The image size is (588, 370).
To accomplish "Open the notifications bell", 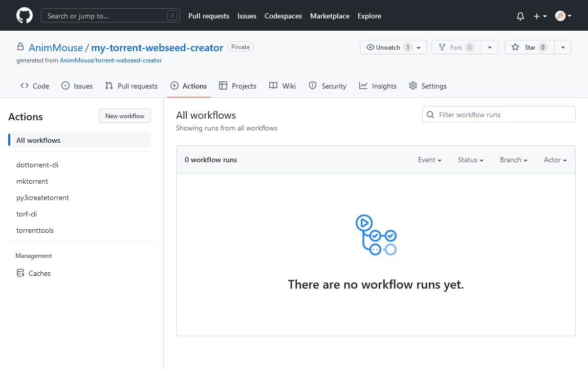I will click(520, 16).
